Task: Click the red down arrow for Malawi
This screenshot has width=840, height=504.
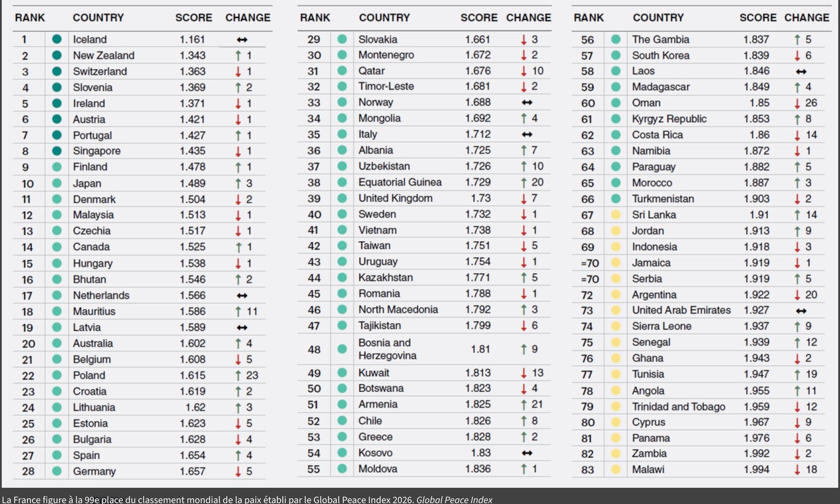Action: coord(797,469)
